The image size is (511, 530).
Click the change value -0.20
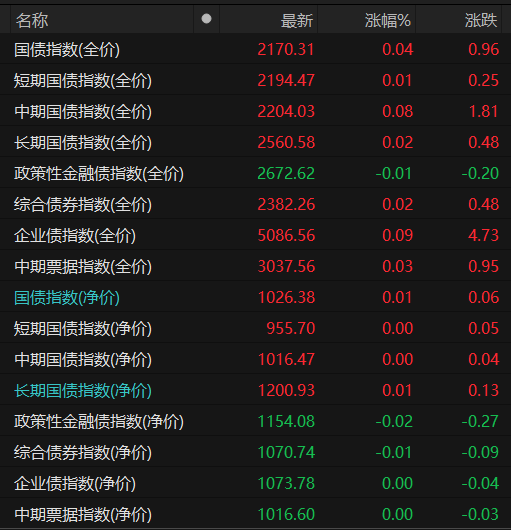tap(480, 173)
